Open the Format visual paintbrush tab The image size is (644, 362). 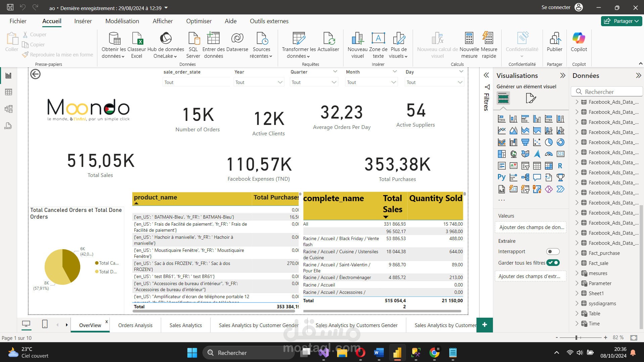click(x=531, y=98)
